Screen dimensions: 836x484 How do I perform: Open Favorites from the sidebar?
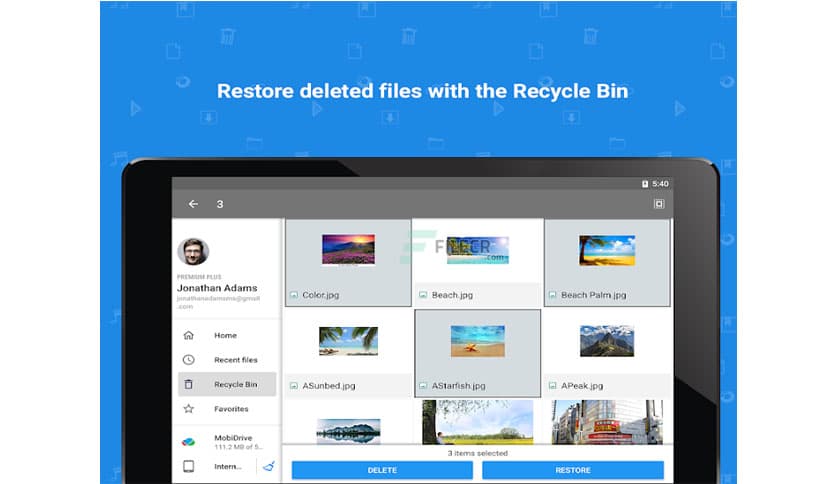click(227, 409)
